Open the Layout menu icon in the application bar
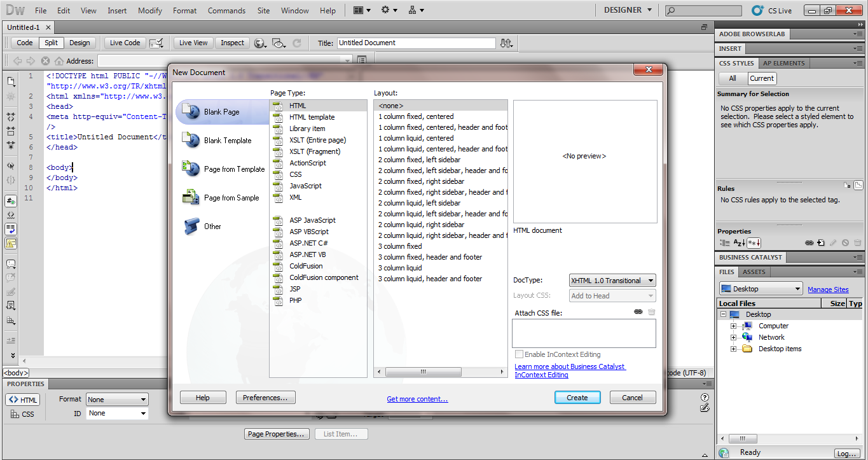This screenshot has width=868, height=460. tap(361, 10)
